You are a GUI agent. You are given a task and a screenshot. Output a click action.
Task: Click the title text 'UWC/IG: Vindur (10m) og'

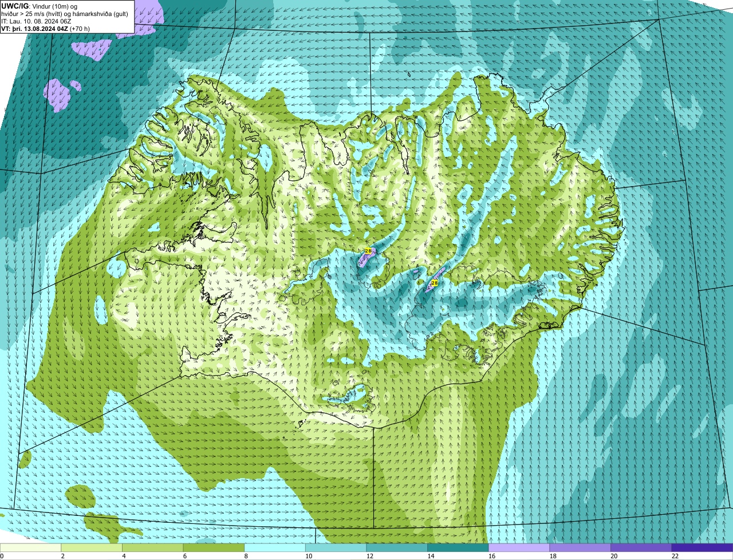click(39, 6)
